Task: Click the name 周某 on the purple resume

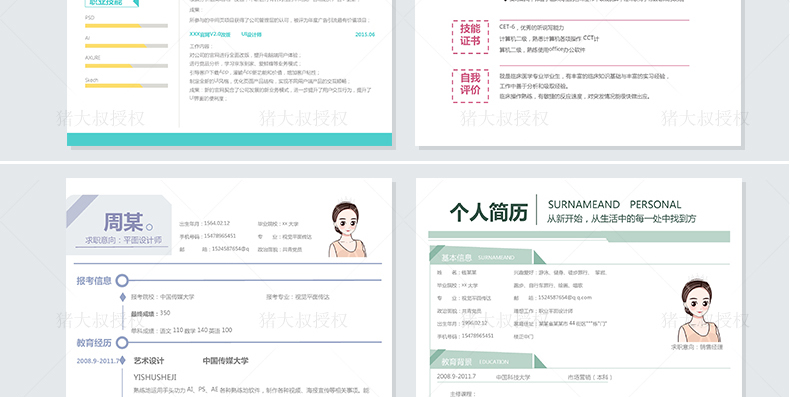Action: click(123, 222)
